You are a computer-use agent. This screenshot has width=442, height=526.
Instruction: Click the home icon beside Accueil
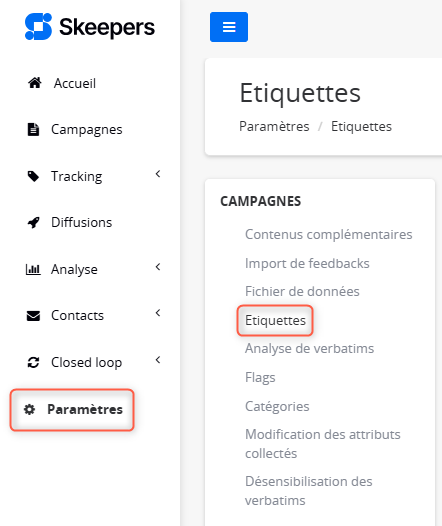click(35, 83)
